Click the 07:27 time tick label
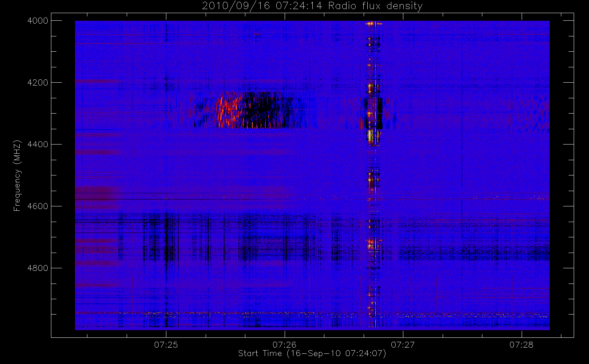 click(x=403, y=345)
